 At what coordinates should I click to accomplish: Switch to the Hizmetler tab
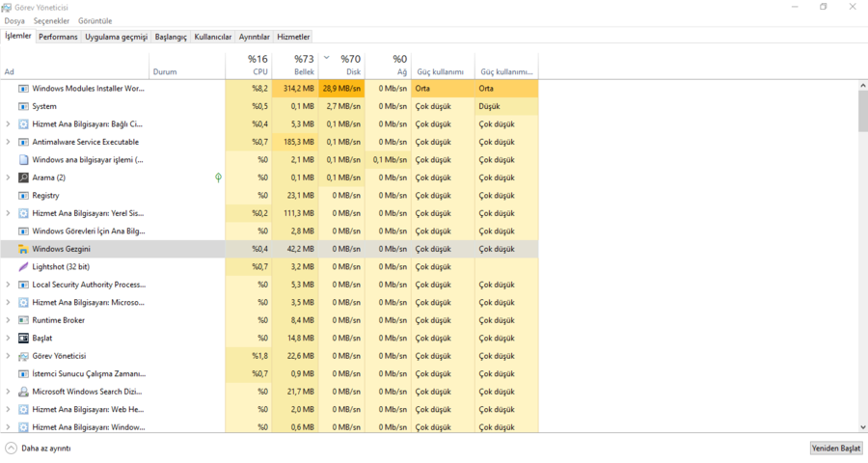[293, 37]
